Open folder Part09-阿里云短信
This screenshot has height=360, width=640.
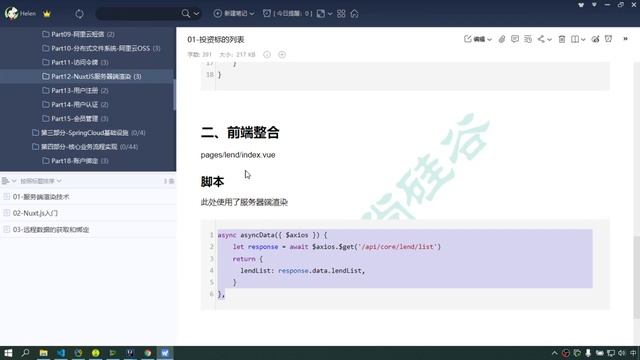tap(78, 34)
